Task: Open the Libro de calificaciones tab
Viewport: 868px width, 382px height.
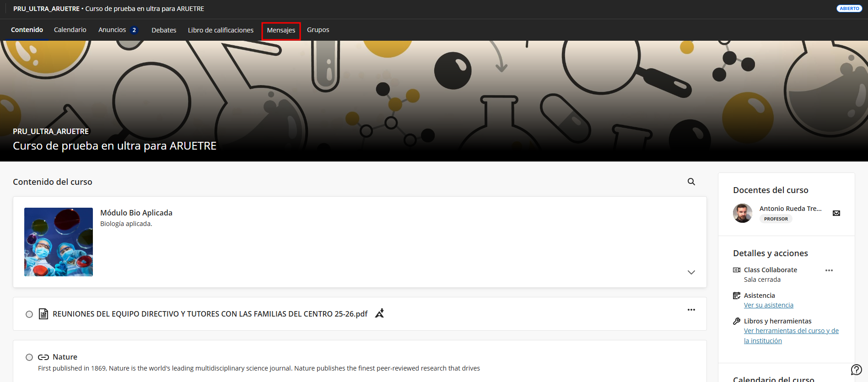Action: coord(221,30)
